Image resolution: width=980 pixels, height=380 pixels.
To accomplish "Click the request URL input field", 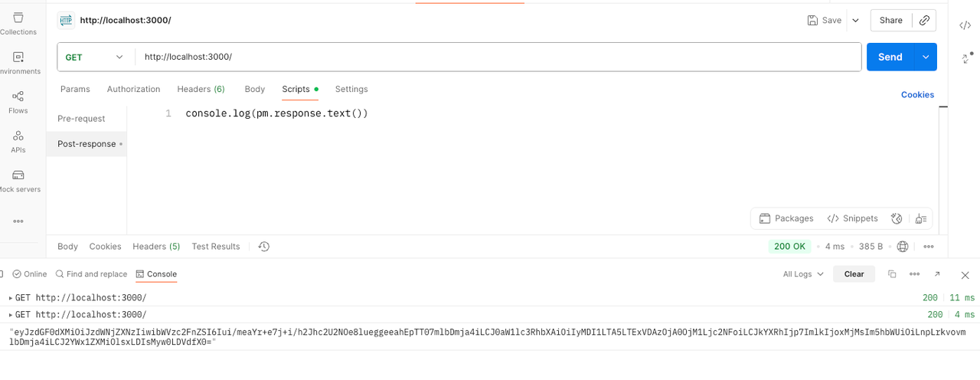I will 498,57.
